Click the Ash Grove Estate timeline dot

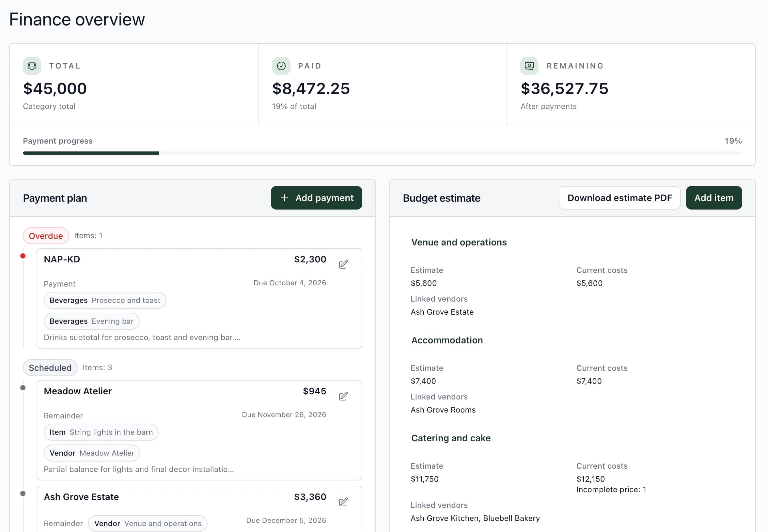pyautogui.click(x=23, y=493)
